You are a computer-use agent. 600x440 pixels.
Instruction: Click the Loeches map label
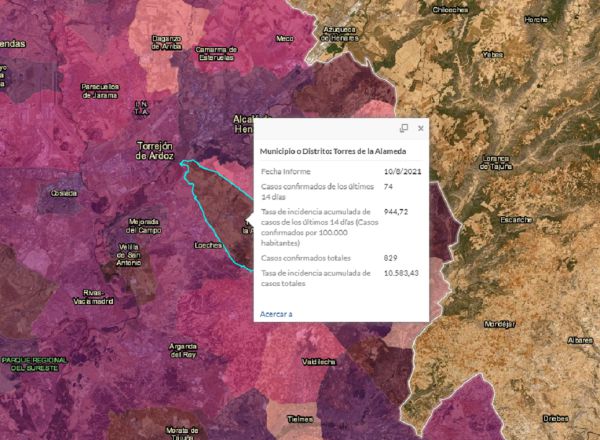(x=208, y=245)
